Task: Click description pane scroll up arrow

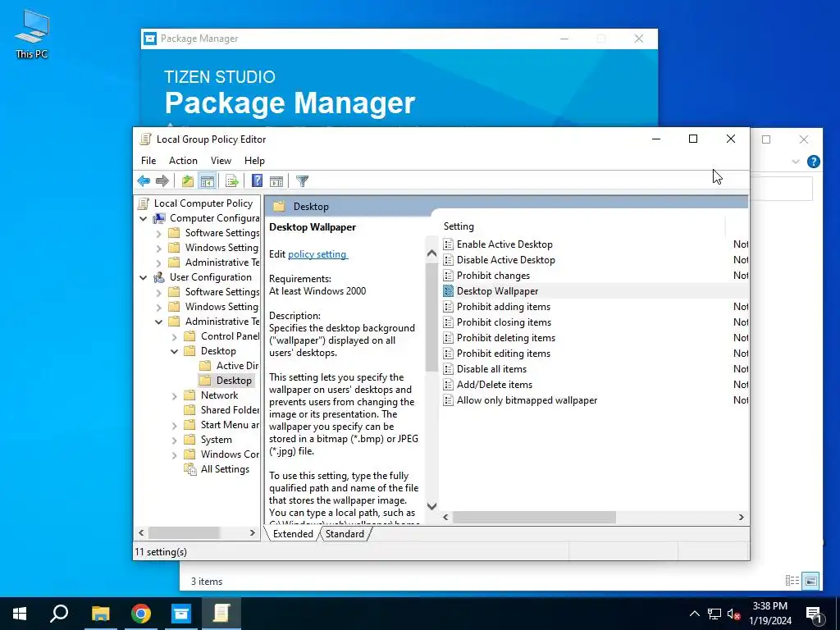Action: [x=431, y=254]
